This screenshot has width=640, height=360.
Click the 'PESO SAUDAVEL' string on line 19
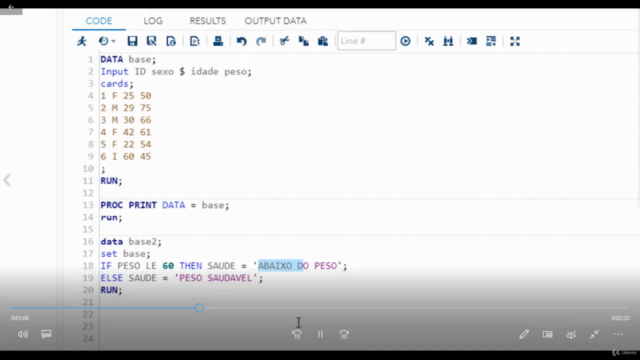coord(216,278)
